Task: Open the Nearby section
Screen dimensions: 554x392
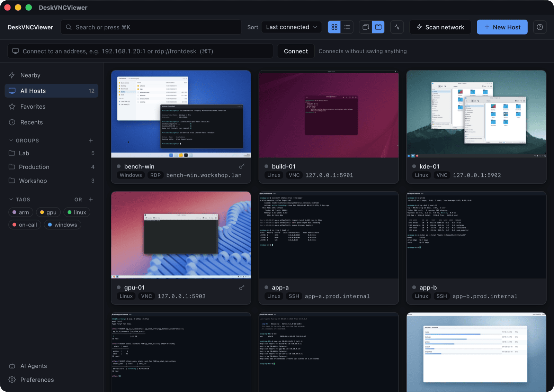Action: (52, 75)
